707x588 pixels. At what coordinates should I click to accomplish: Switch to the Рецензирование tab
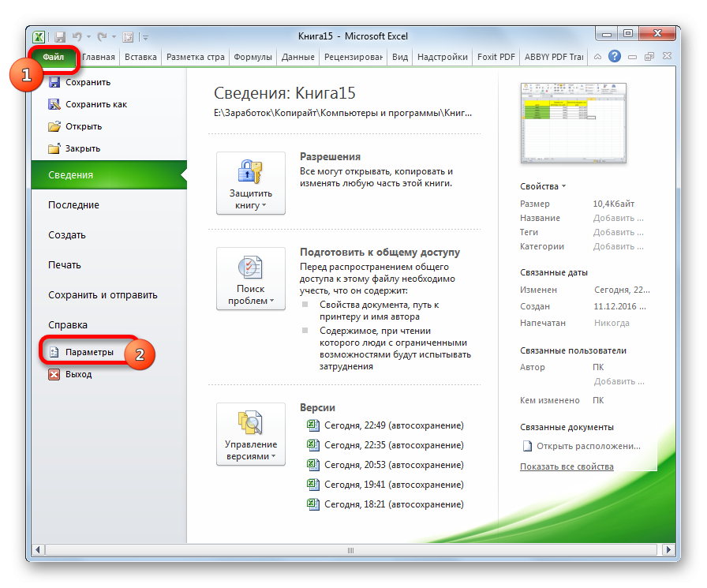tap(353, 57)
